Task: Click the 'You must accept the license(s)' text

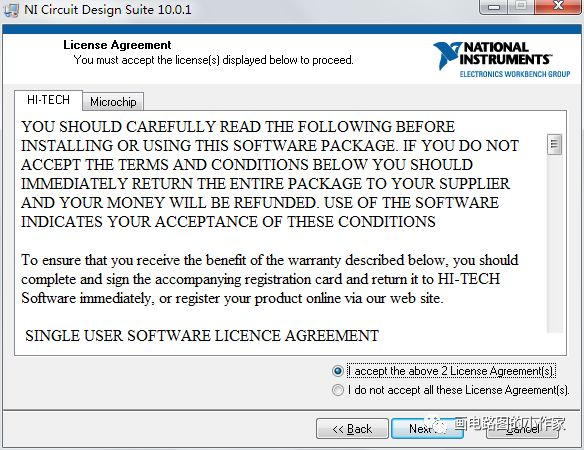Action: [213, 60]
